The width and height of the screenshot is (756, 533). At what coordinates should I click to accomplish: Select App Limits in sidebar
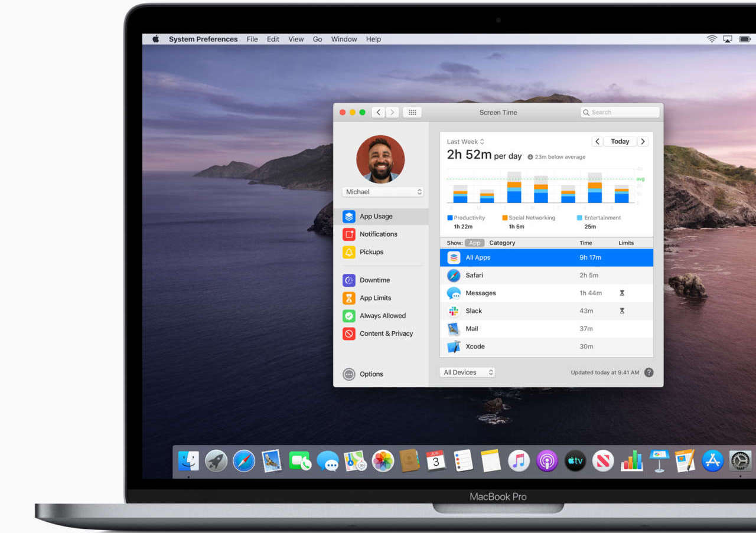pos(375,298)
